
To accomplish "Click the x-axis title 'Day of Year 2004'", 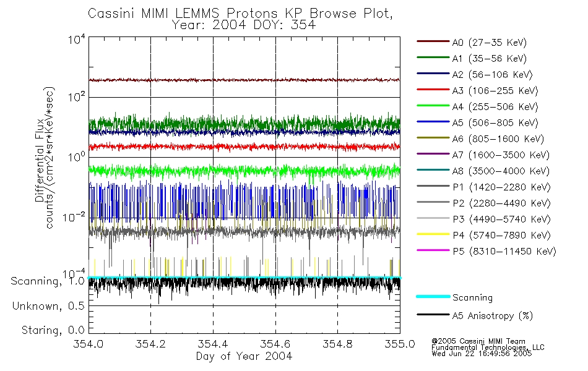I will [x=244, y=356].
